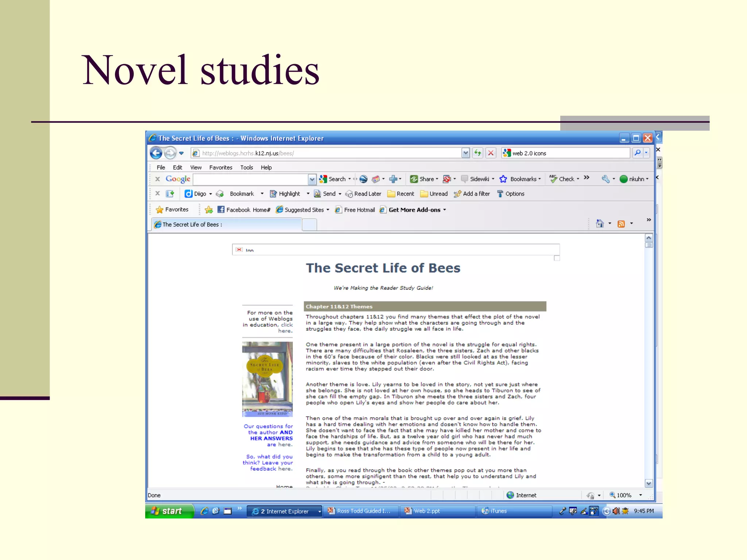This screenshot has width=747, height=560.
Task: Open the Recent folder in Diigo toolbar
Action: 400,194
